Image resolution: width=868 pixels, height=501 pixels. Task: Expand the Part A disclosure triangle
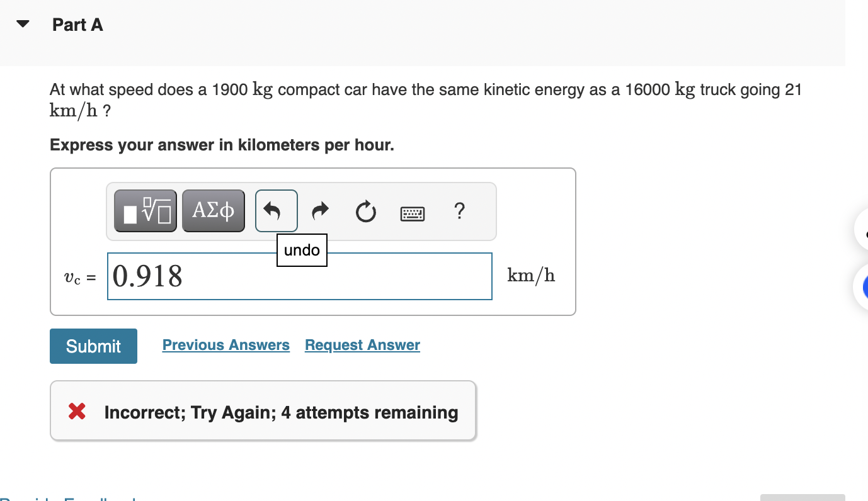[x=21, y=24]
